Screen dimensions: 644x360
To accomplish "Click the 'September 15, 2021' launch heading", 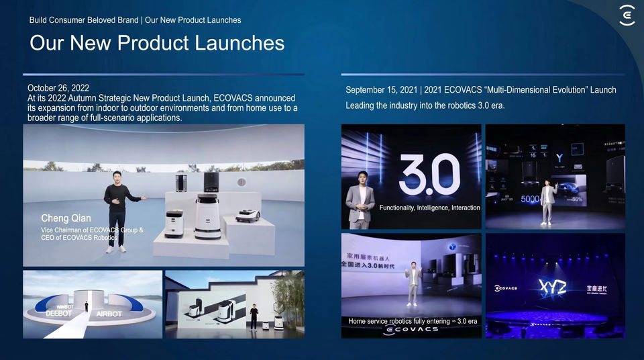I will click(x=480, y=90).
